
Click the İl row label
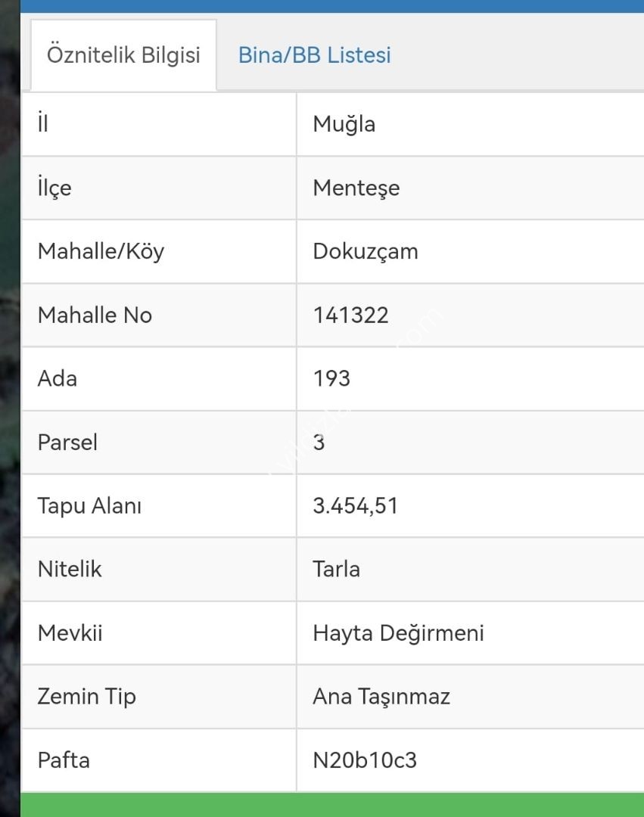tap(42, 123)
